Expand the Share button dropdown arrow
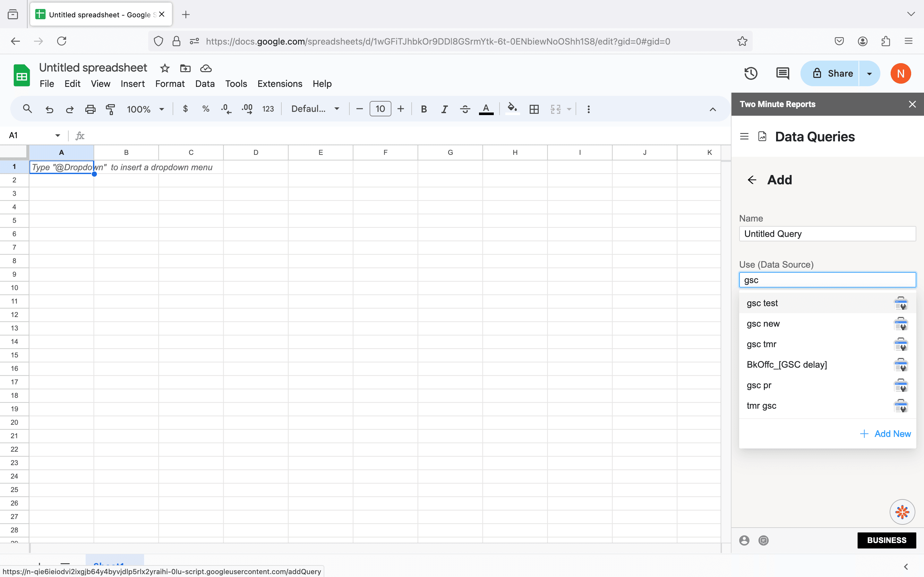Viewport: 924px width, 577px height. click(869, 73)
